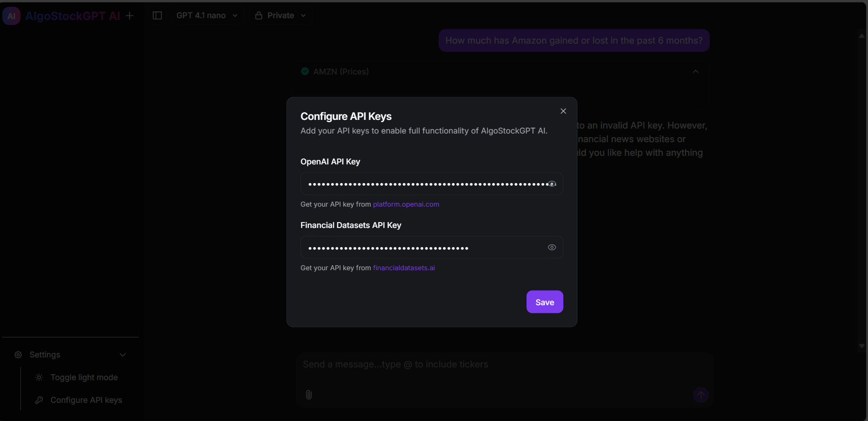Screen dimensions: 868x421
Task: Click the Settings gear icon
Action: pyautogui.click(x=18, y=355)
